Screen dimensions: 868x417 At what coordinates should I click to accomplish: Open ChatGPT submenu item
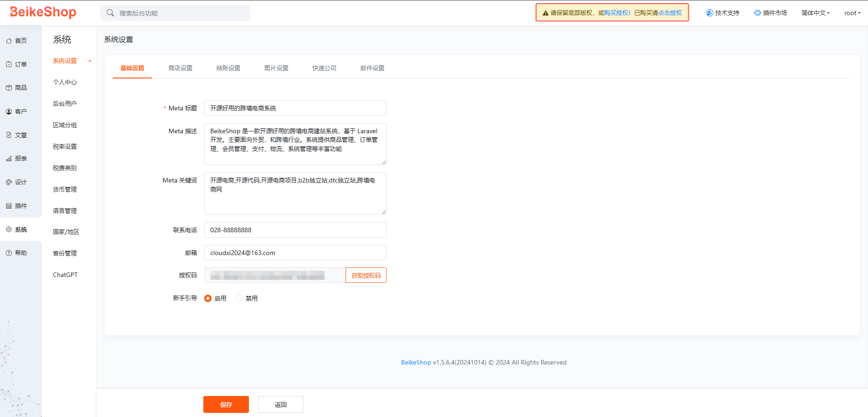[65, 275]
